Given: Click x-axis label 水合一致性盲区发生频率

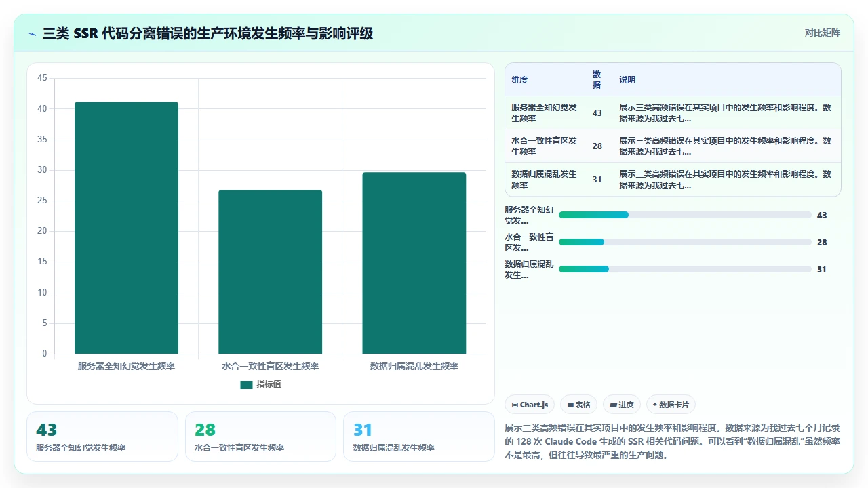Looking at the screenshot, I should 270,366.
